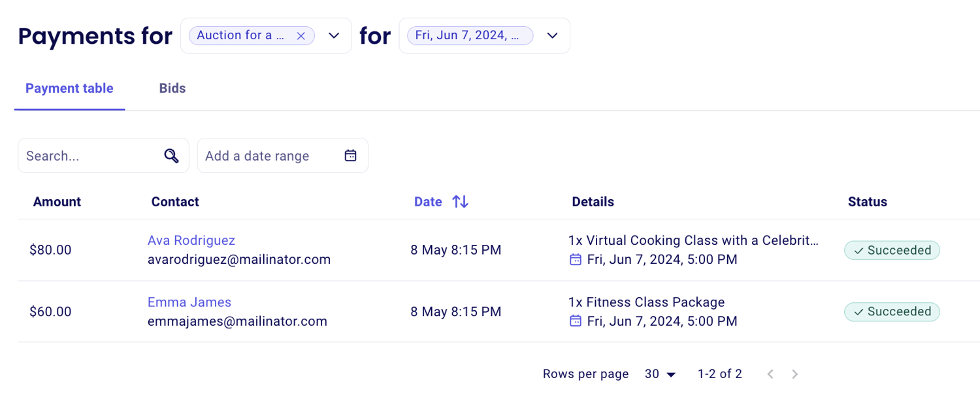Open the calendar icon in date range field
The width and height of the screenshot is (980, 397).
coord(351,155)
